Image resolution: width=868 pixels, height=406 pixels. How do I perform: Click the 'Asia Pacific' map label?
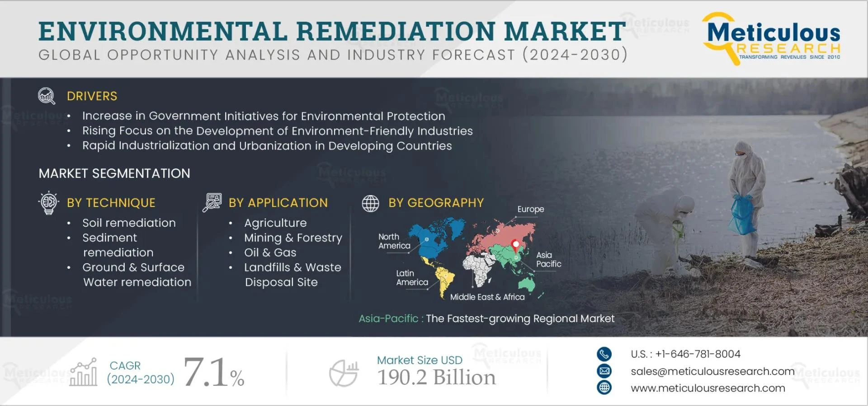point(548,260)
